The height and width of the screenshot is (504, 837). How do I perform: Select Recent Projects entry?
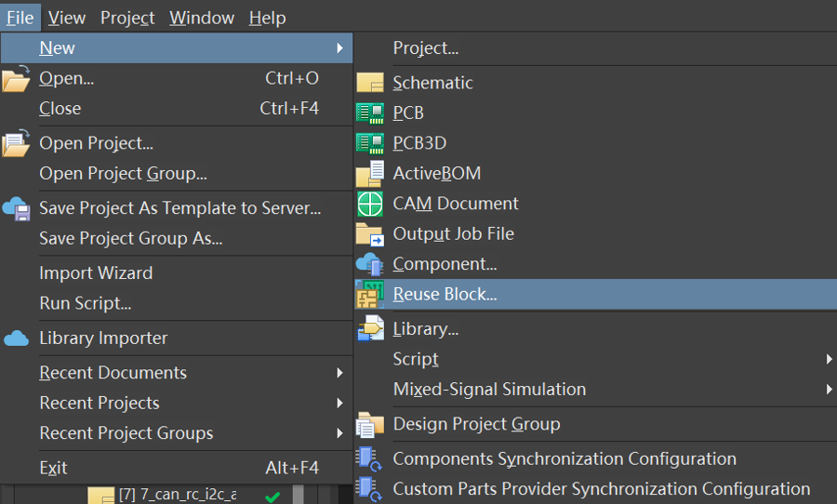[x=177, y=403]
